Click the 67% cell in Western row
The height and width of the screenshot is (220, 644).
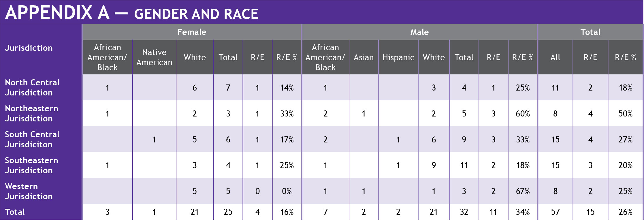[x=523, y=191]
